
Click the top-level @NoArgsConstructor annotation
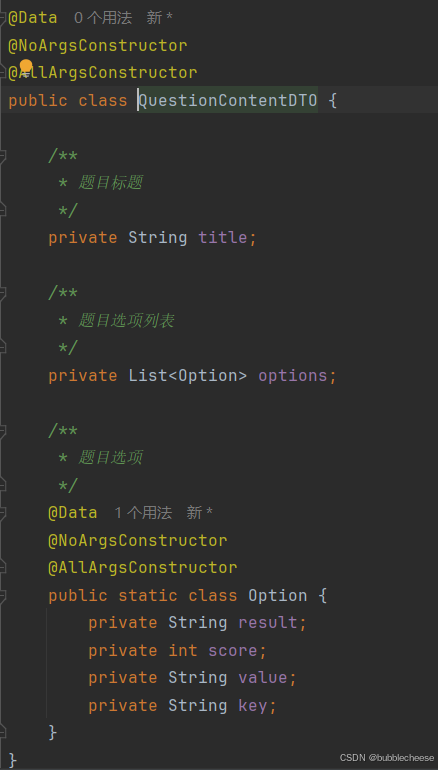(98, 46)
